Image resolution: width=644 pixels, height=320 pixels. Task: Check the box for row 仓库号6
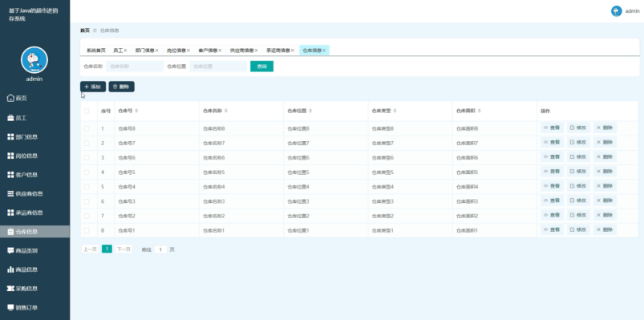87,158
